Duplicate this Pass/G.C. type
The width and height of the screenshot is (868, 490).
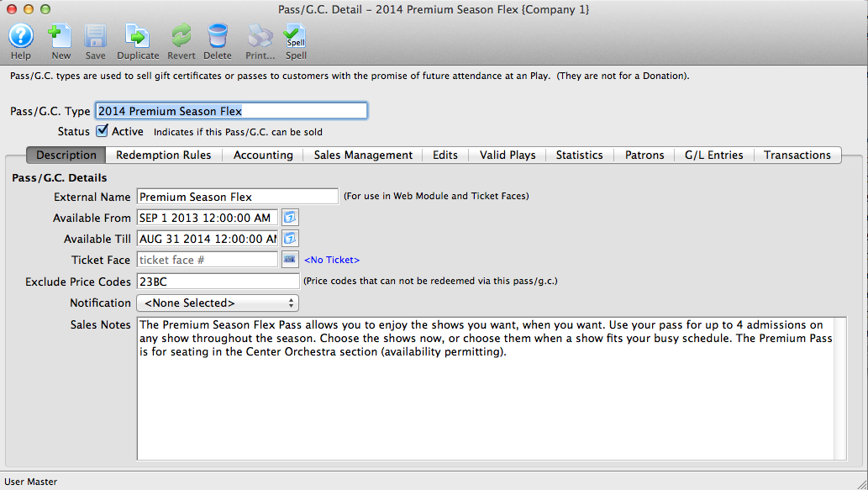[x=137, y=37]
